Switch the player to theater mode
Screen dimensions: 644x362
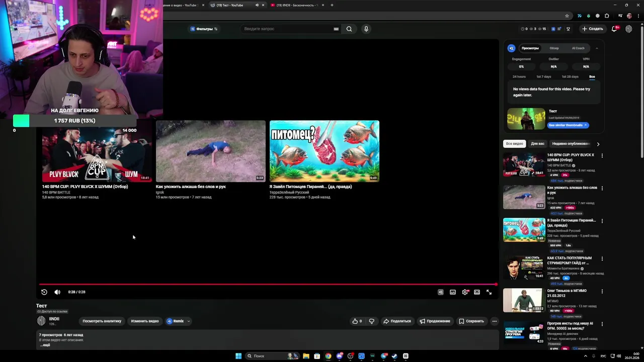477,292
